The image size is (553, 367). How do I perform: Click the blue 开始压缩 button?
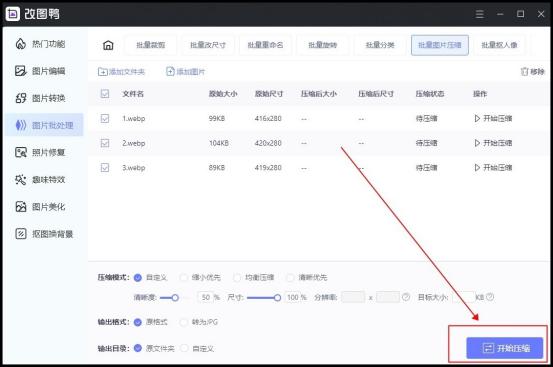point(505,348)
